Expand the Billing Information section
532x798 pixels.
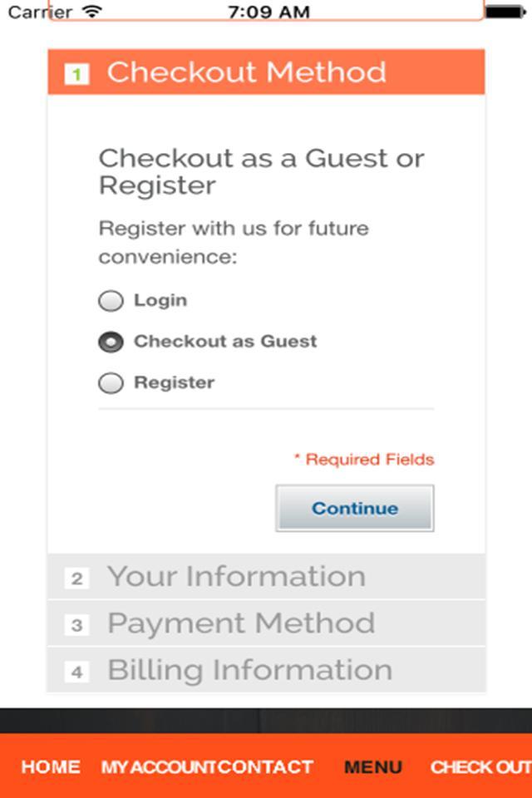266,670
